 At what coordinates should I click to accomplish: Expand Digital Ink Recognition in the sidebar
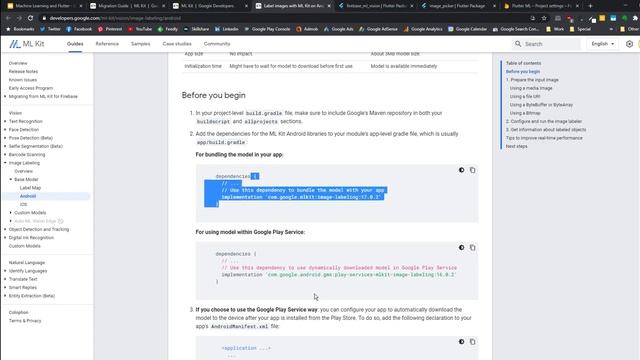pyautogui.click(x=5, y=238)
